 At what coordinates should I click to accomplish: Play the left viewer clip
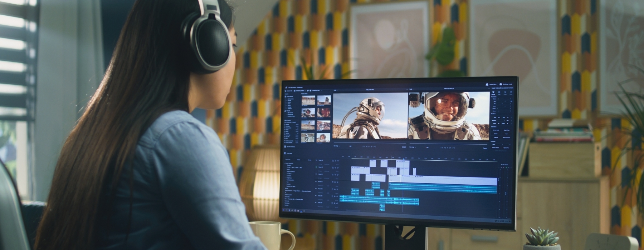point(369,146)
